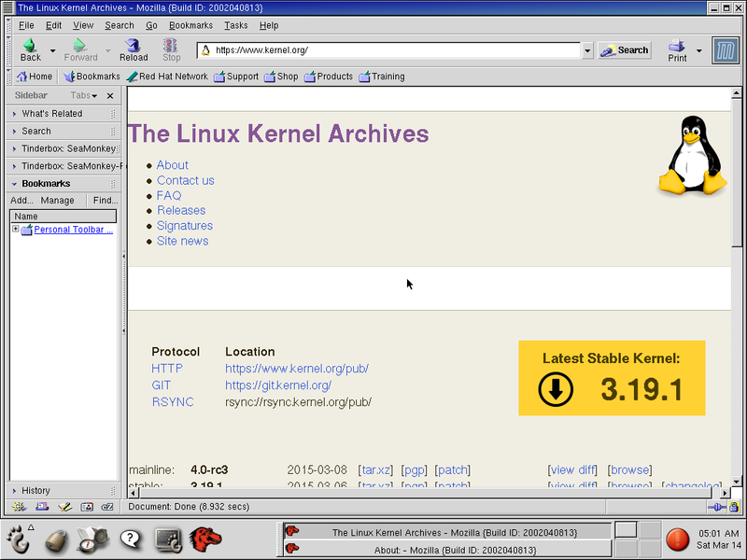The height and width of the screenshot is (560, 747).
Task: Click the Forward navigation icon
Action: coord(80,49)
